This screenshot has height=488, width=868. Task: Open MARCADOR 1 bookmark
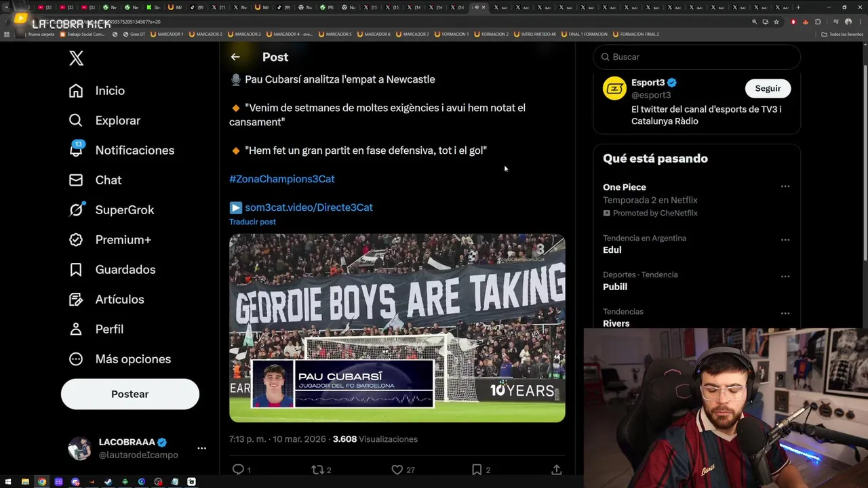(167, 34)
